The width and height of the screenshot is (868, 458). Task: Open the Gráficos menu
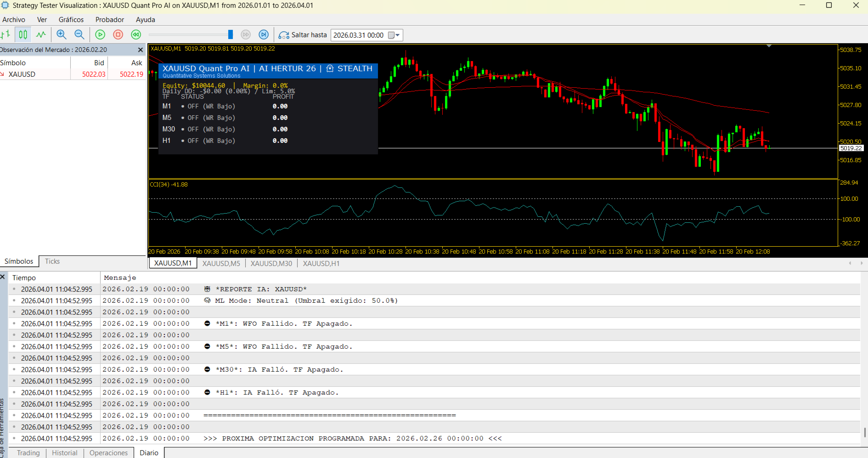tap(71, 20)
